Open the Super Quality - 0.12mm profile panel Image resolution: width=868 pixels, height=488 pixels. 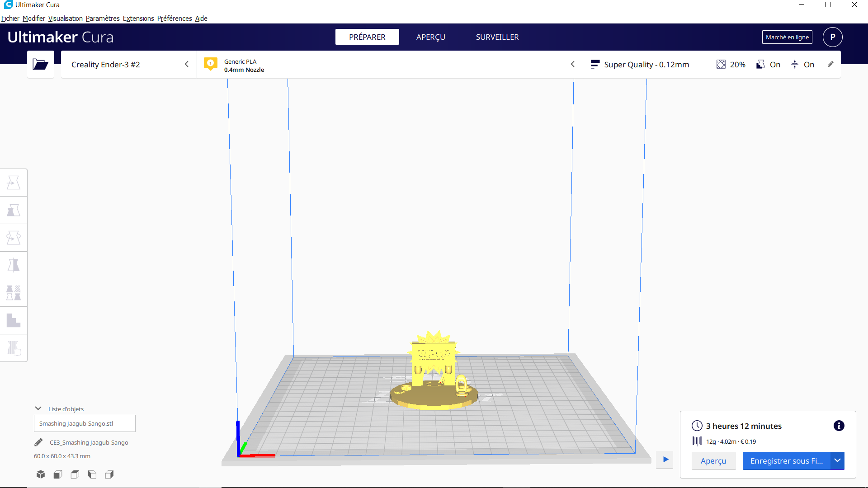coord(712,64)
